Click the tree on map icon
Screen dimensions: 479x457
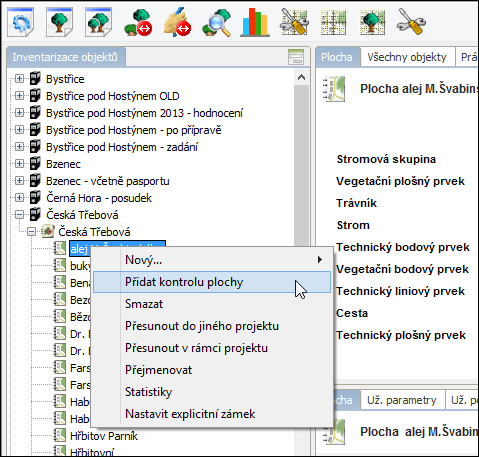[372, 22]
